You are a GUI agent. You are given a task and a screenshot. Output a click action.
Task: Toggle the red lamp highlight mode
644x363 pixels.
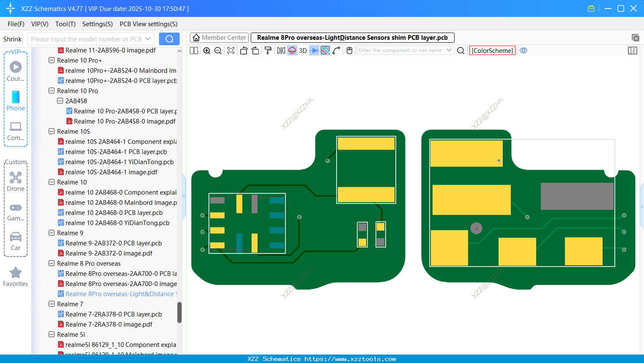(292, 50)
